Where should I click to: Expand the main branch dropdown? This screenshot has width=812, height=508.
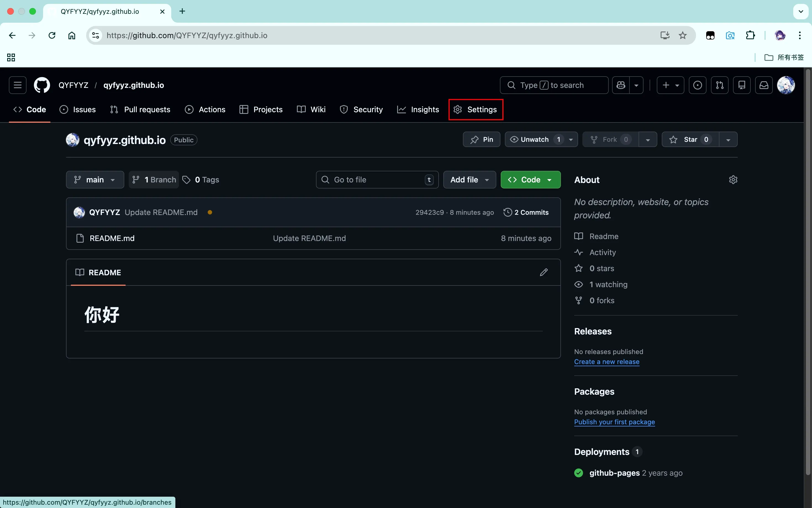click(x=95, y=180)
